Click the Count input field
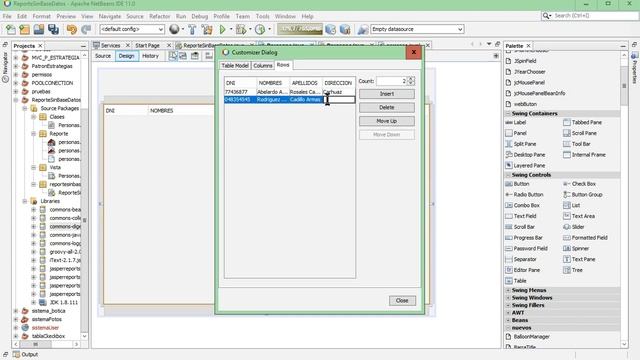 tap(391, 81)
